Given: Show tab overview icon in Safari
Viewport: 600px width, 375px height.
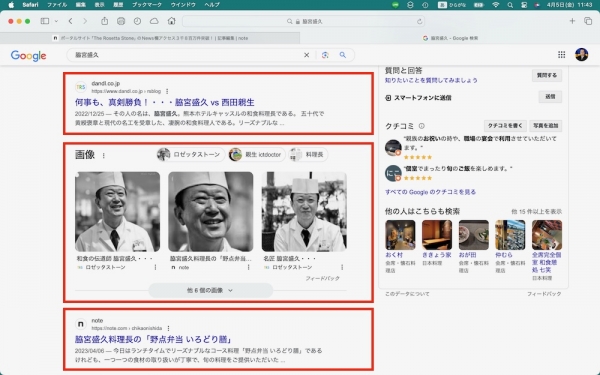Looking at the screenshot, I should click(x=588, y=21).
